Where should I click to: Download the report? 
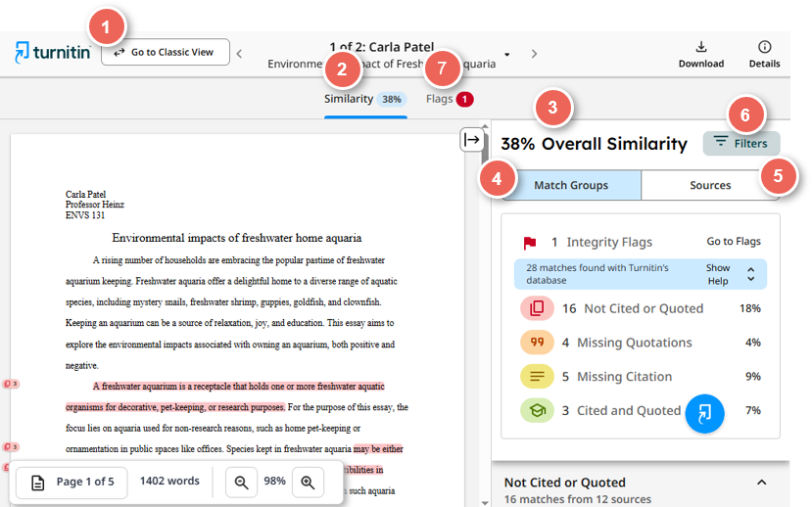701,55
